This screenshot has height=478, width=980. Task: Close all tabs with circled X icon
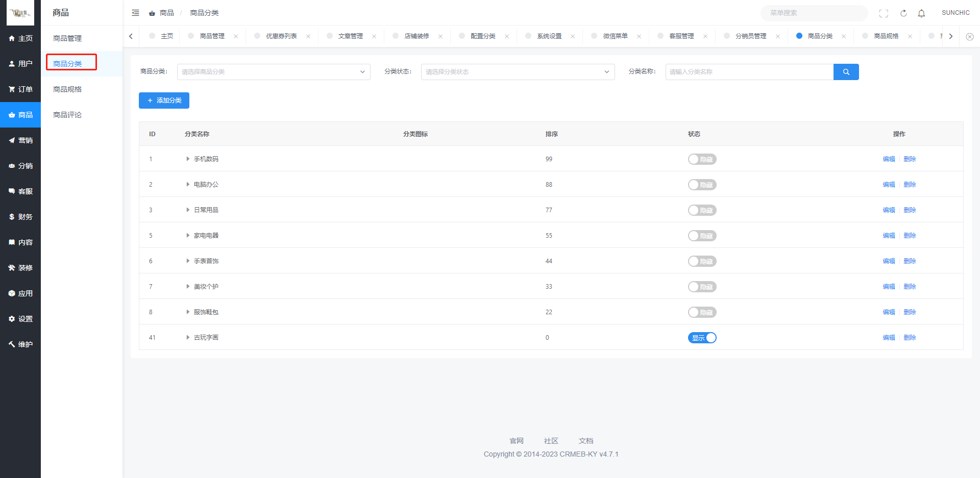click(969, 36)
